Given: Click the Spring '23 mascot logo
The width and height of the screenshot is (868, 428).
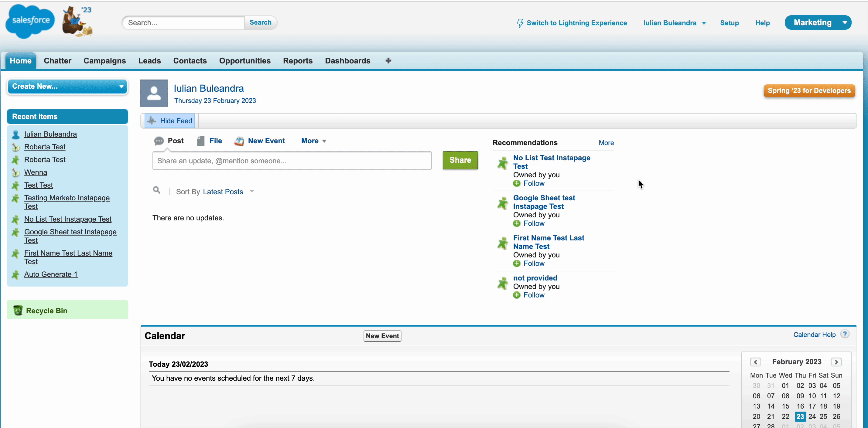Looking at the screenshot, I should click(77, 21).
